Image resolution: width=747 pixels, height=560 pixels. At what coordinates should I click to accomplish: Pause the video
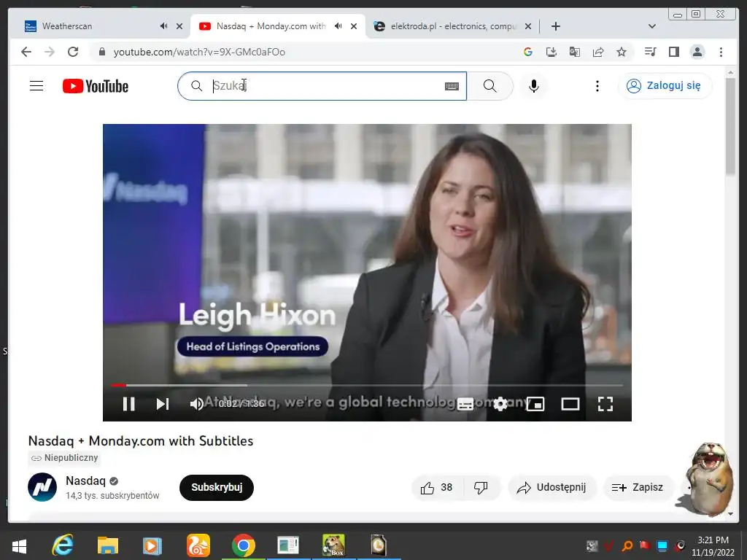(128, 404)
